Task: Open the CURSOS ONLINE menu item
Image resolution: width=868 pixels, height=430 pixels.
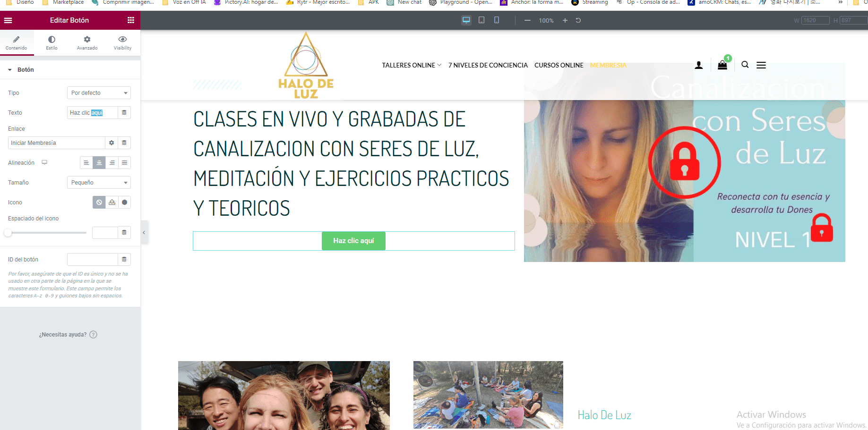Action: pos(559,65)
